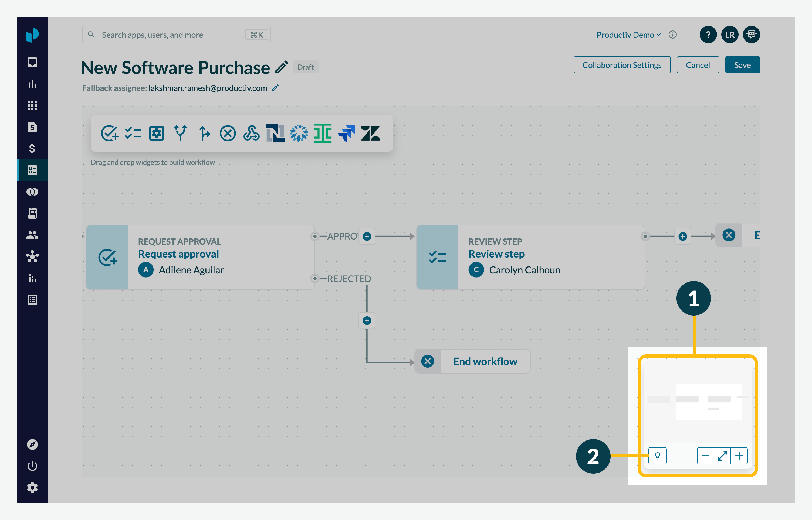The width and height of the screenshot is (812, 520).
Task: Edit the workflow title pencil icon
Action: pyautogui.click(x=282, y=67)
